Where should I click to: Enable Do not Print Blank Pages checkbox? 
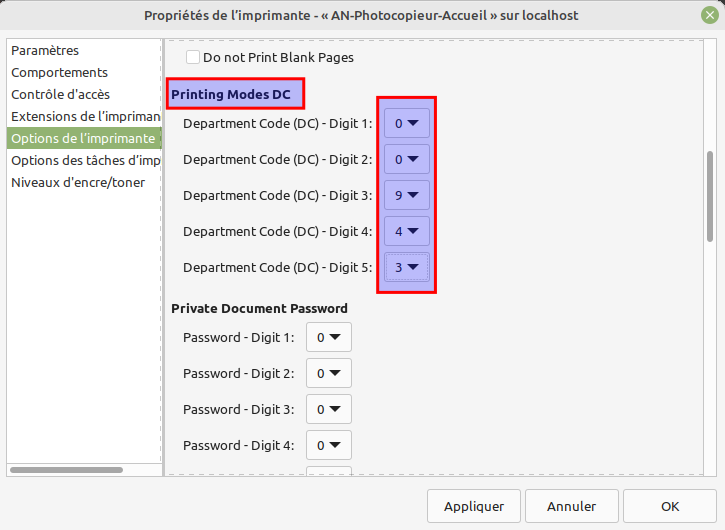click(192, 57)
